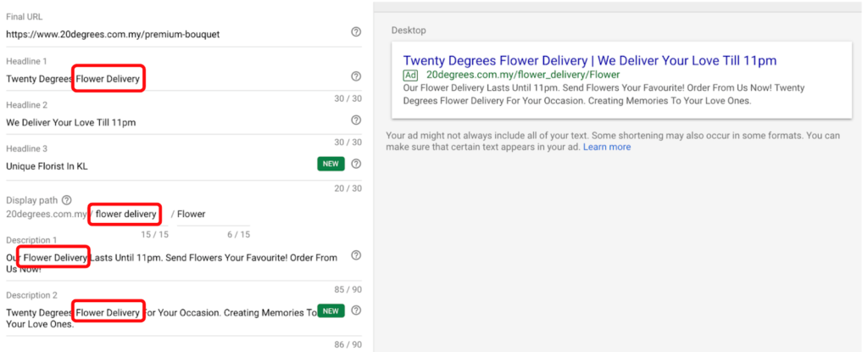Click the 'Display path' label

tap(31, 199)
